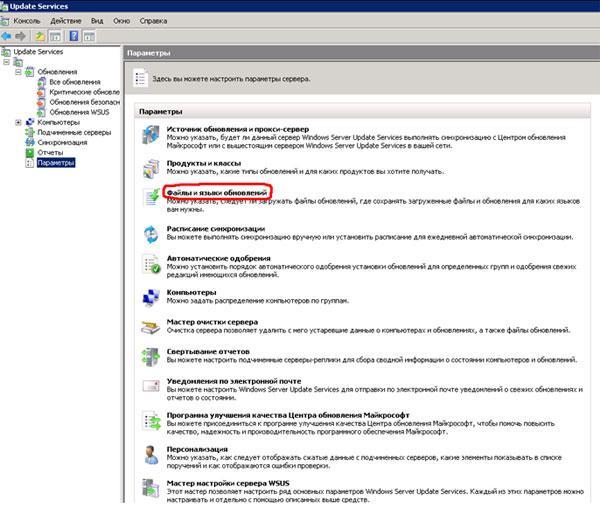Click the 'Источник обновления и прокси-сервер' icon

150,135
